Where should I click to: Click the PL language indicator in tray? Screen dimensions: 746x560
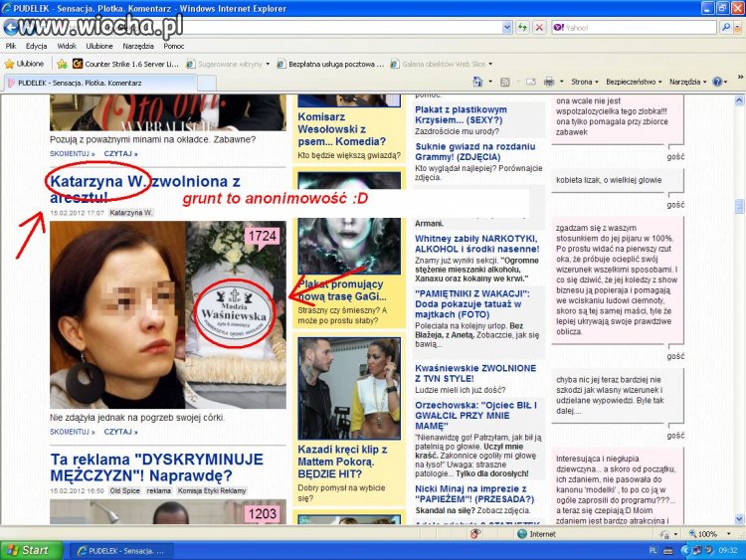[653, 550]
